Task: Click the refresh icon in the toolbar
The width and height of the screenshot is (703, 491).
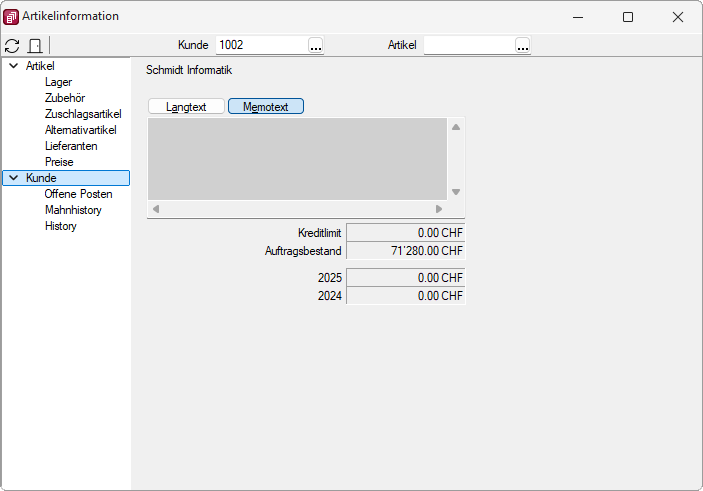Action: pyautogui.click(x=12, y=46)
